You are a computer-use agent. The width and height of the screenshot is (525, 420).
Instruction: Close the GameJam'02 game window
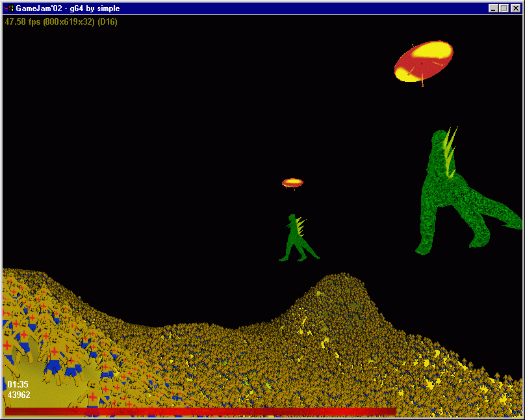(x=515, y=8)
